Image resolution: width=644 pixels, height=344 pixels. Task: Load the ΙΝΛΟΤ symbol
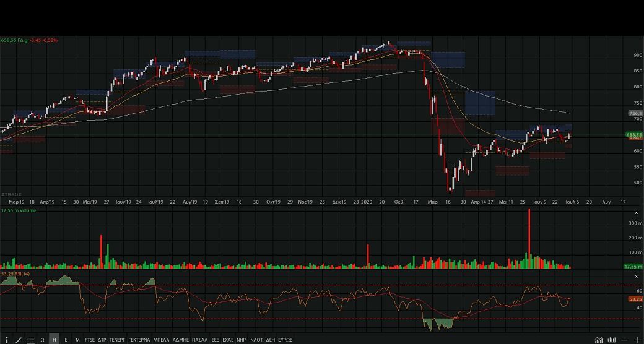(256, 340)
